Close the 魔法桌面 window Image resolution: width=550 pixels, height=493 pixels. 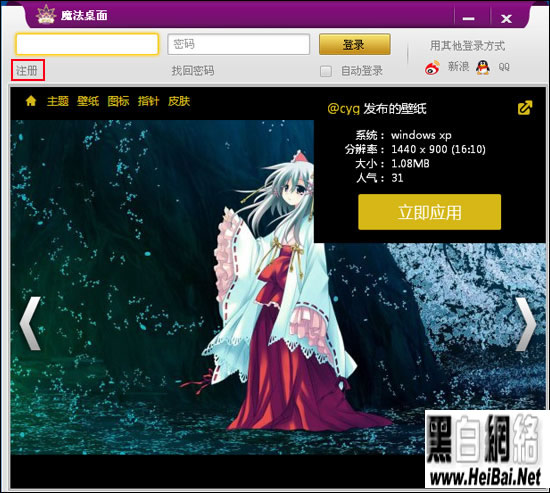(x=506, y=18)
